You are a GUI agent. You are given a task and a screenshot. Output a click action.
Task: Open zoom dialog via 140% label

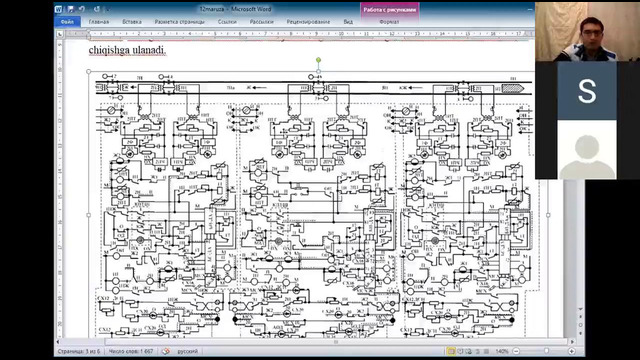[502, 351]
